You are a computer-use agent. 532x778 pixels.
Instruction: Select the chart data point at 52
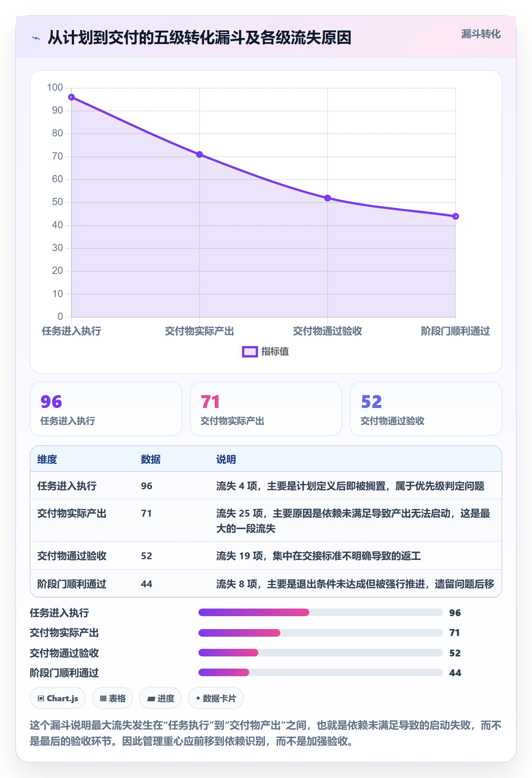(328, 198)
